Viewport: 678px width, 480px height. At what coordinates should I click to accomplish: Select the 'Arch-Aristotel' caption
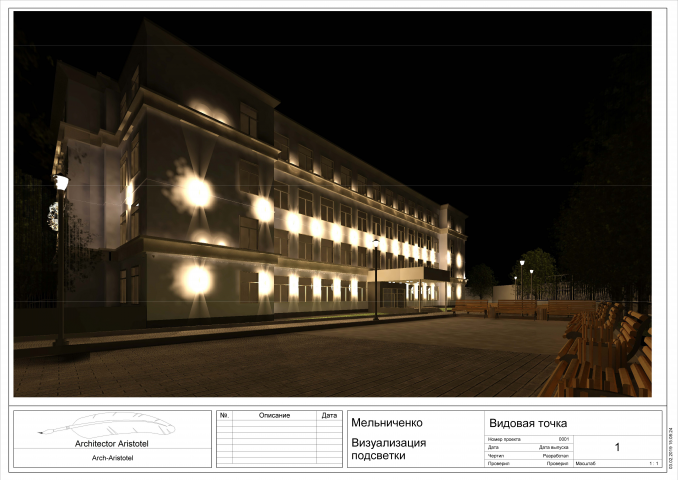pos(112,458)
